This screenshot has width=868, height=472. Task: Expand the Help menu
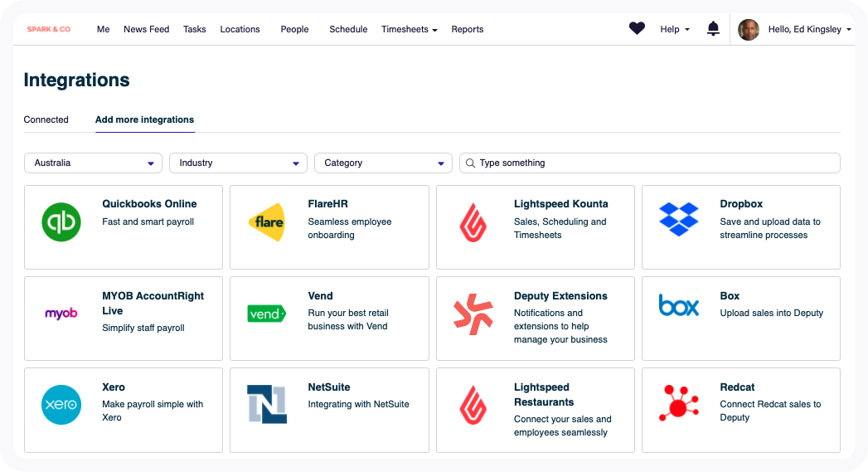point(675,29)
